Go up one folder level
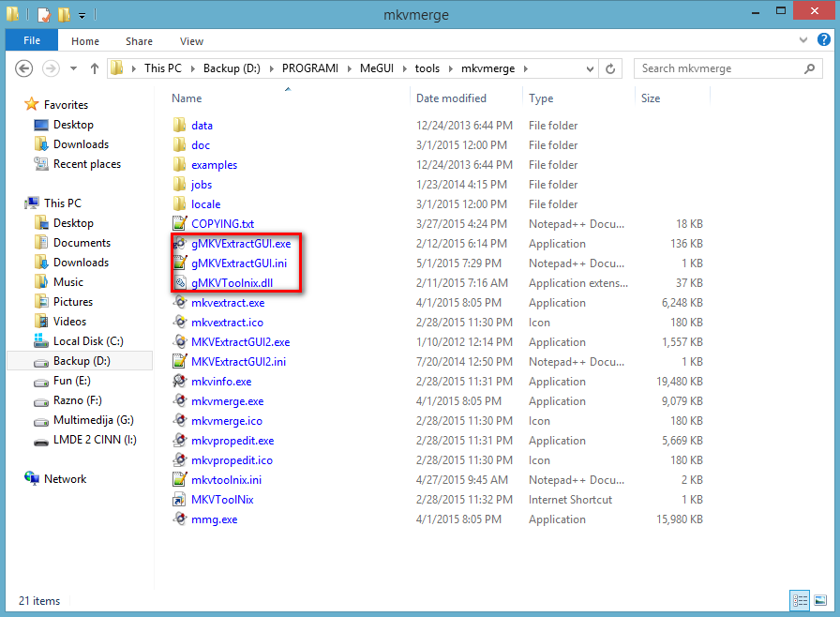Screen dimensions: 840x617 pyautogui.click(x=95, y=68)
